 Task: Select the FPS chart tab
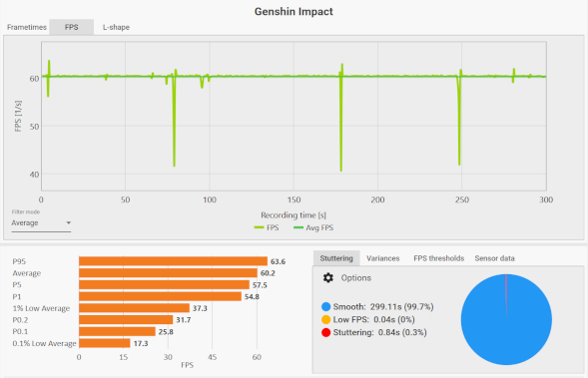tap(71, 27)
